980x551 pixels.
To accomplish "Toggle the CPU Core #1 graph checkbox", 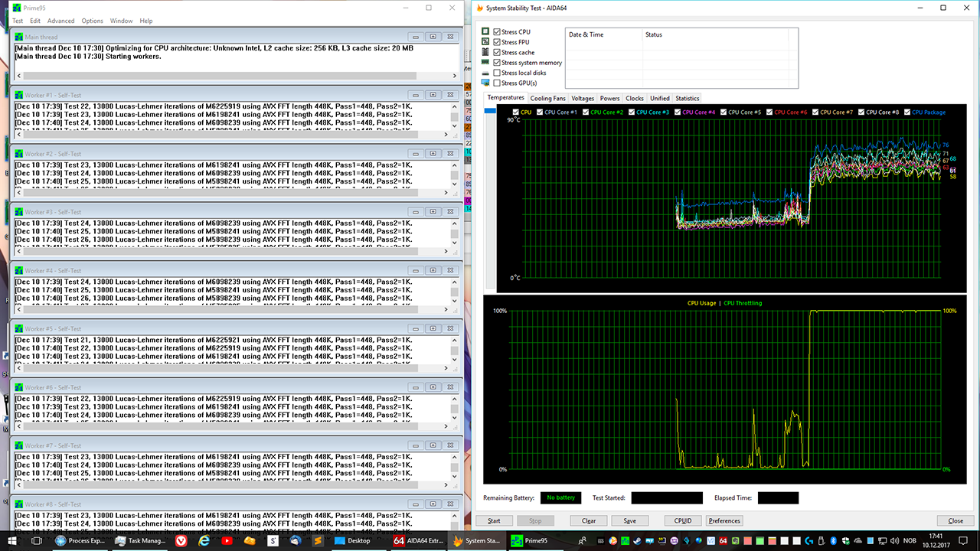I will [541, 112].
